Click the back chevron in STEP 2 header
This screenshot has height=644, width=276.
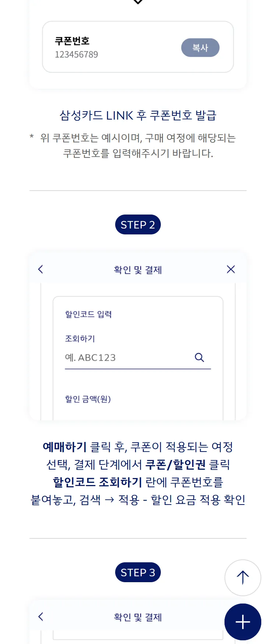(40, 269)
